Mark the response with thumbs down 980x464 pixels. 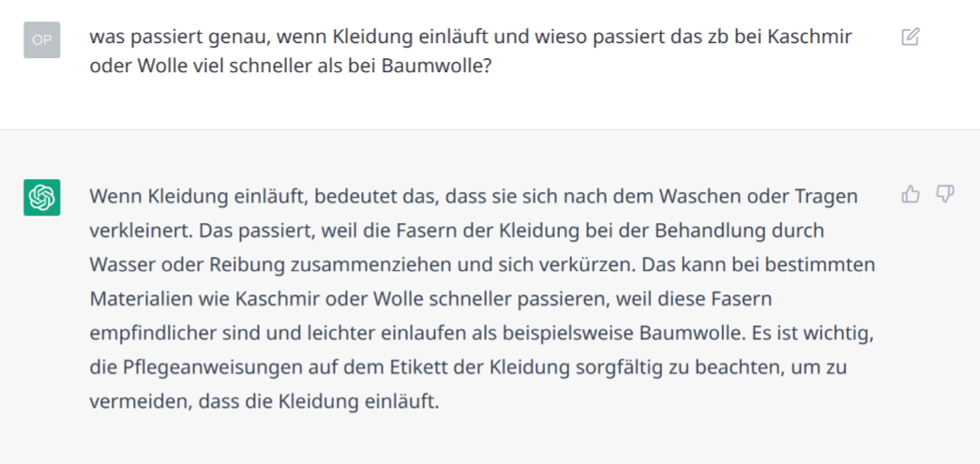coord(945,195)
